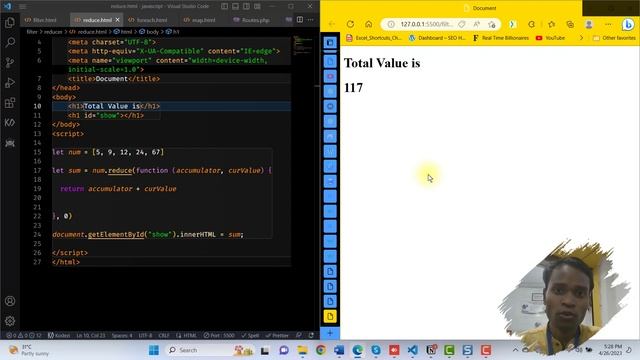640x360 pixels.
Task: View site information in address bar
Action: tap(391, 24)
